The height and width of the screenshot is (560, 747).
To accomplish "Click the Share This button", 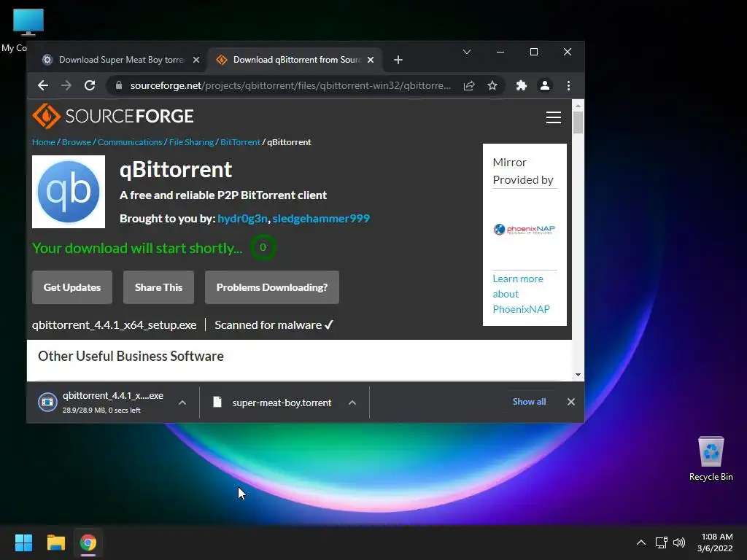I will pyautogui.click(x=158, y=287).
